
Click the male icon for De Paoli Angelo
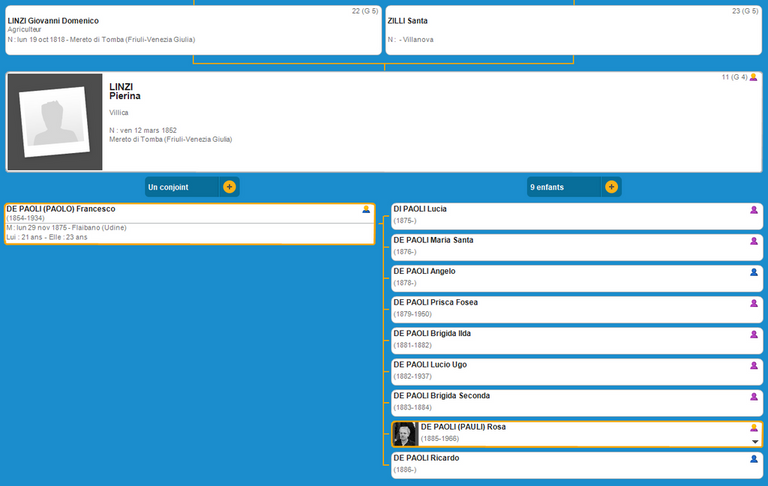click(x=754, y=272)
